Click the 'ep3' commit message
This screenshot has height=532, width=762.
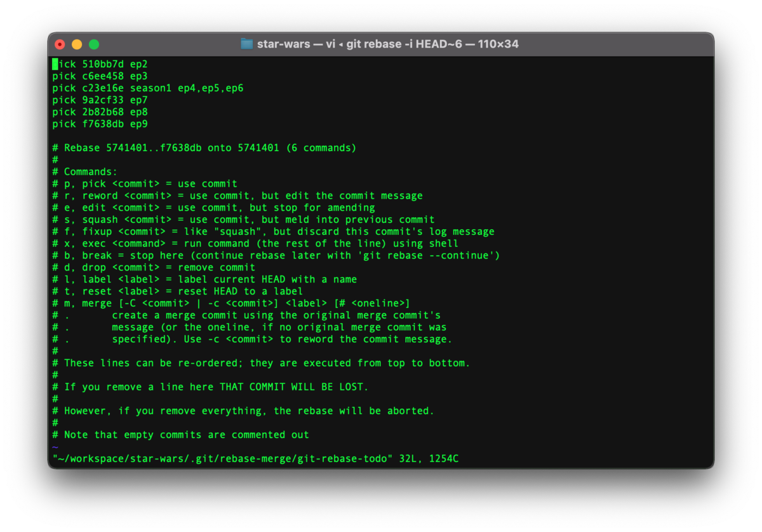(139, 76)
